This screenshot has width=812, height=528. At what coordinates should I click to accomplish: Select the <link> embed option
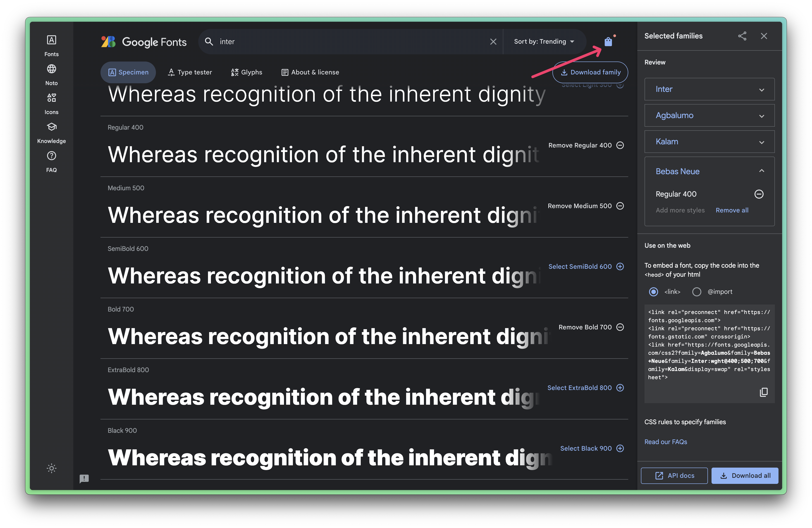click(653, 292)
